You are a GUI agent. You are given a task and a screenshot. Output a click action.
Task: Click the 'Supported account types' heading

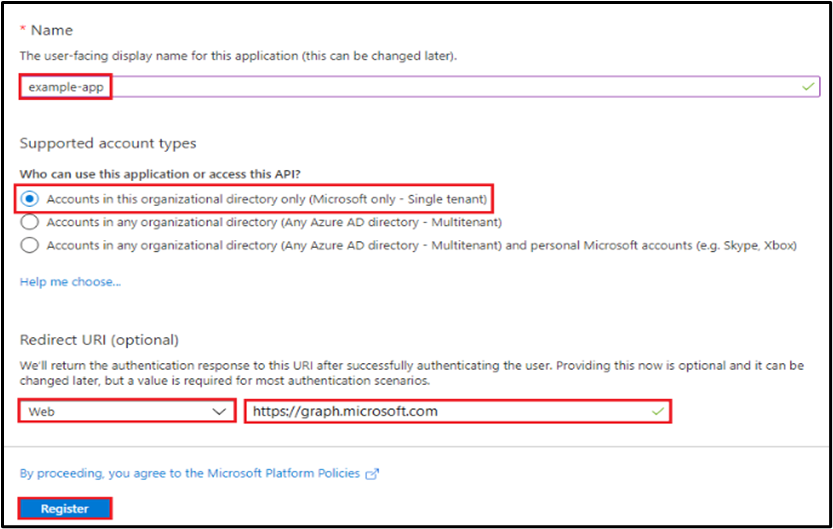point(108,144)
